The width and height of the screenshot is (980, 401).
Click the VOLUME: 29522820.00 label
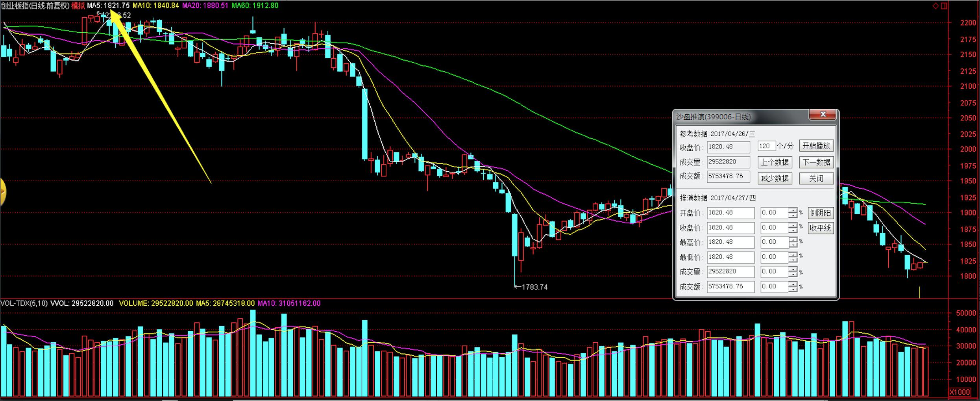pos(156,303)
